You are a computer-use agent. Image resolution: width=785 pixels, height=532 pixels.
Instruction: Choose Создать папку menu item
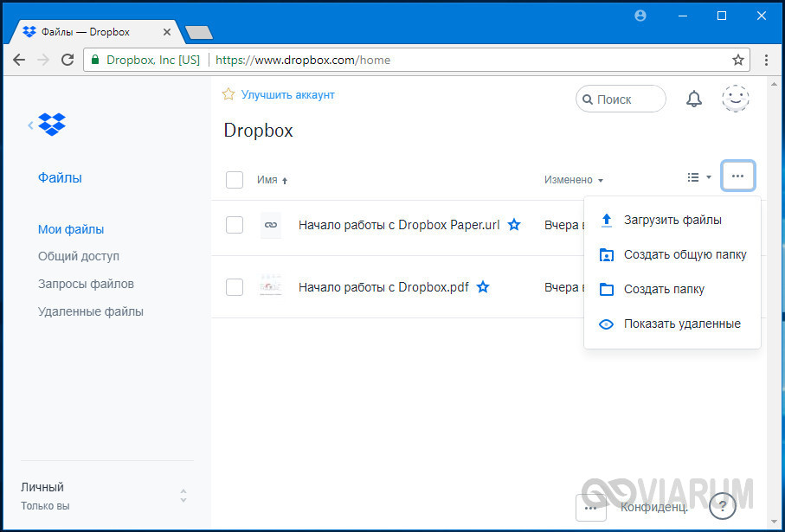click(672, 289)
